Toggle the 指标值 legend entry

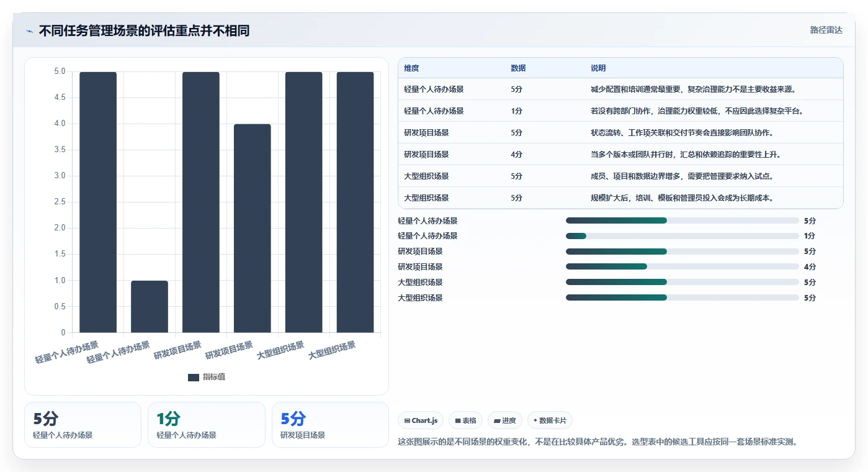click(x=207, y=377)
